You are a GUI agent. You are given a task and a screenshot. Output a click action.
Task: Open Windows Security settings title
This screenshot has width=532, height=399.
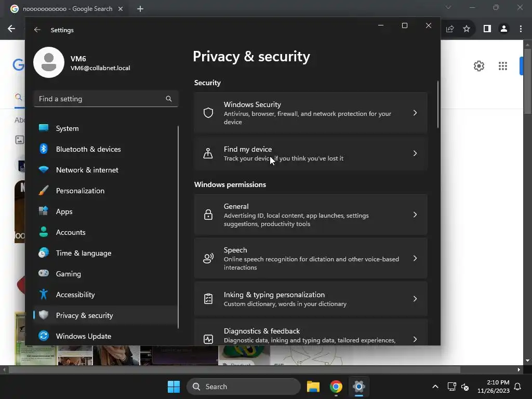(252, 104)
